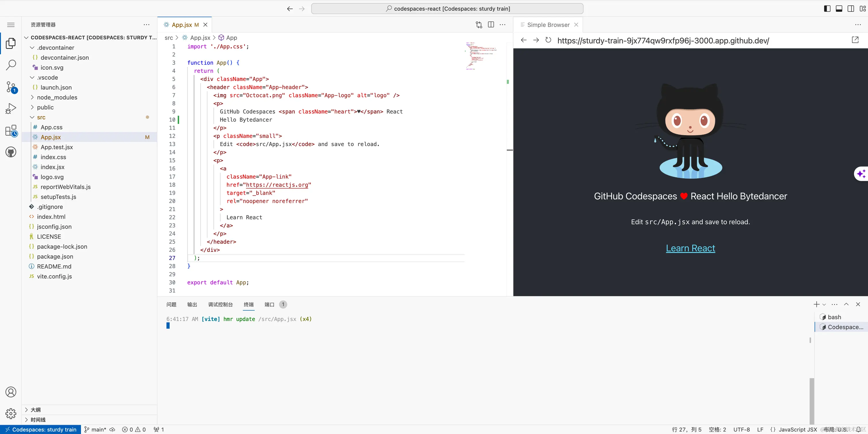Image resolution: width=868 pixels, height=434 pixels.
Task: Click the main* branch in status bar
Action: pos(96,429)
